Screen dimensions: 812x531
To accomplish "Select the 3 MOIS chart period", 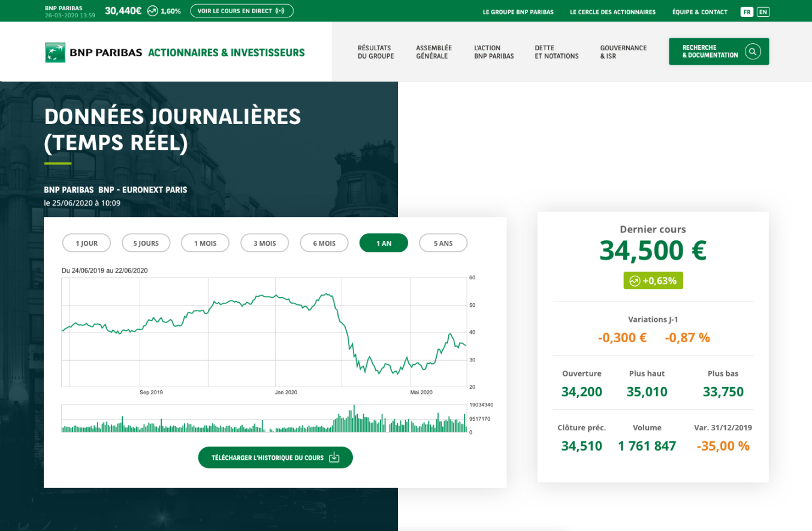I will [265, 243].
